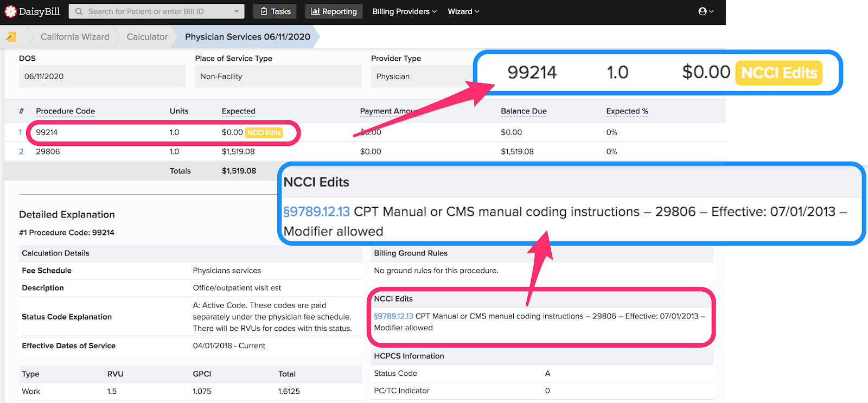Navigate to the Calculator breadcrumb

tap(147, 37)
